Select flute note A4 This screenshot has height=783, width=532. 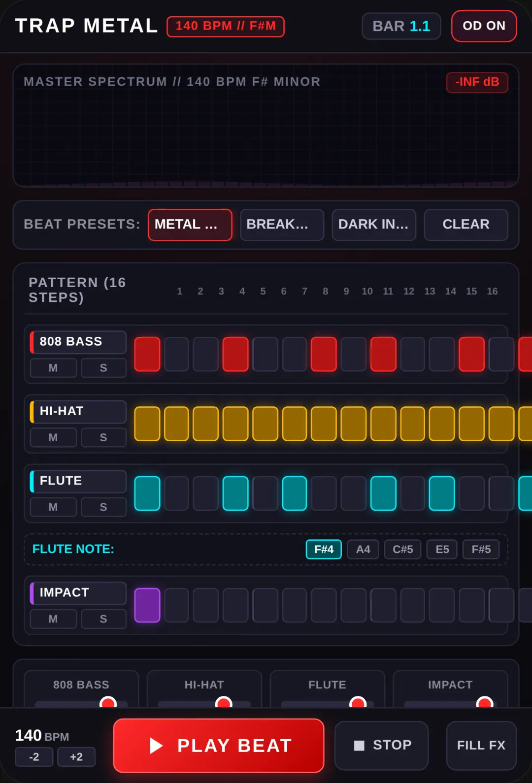pyautogui.click(x=363, y=549)
